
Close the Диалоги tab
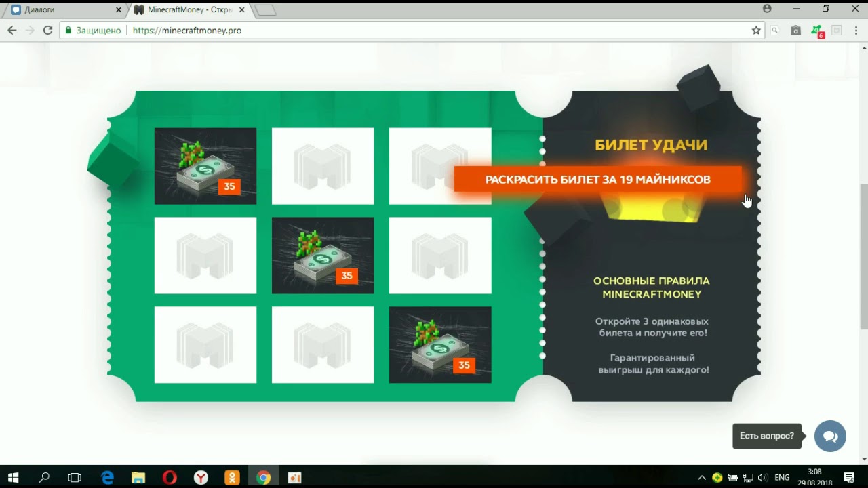point(119,9)
